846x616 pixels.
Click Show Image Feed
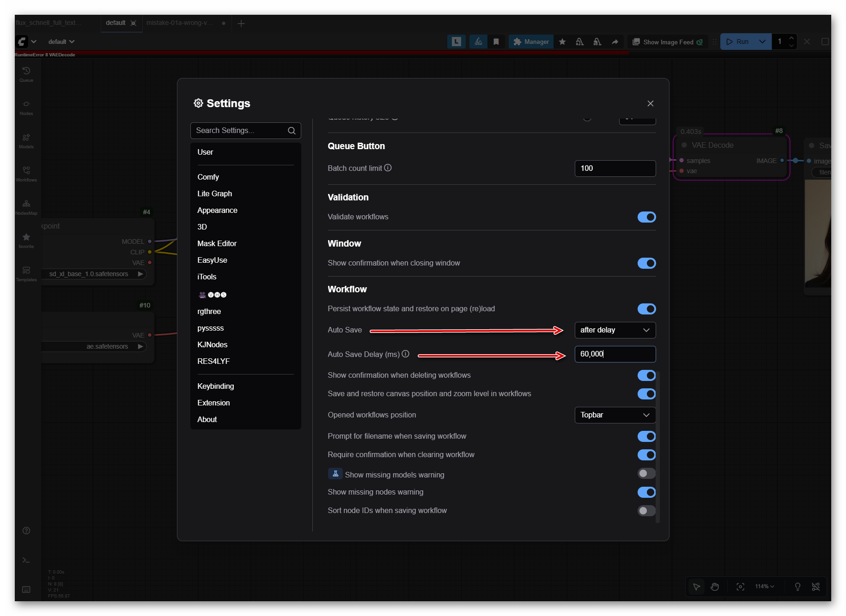[667, 42]
